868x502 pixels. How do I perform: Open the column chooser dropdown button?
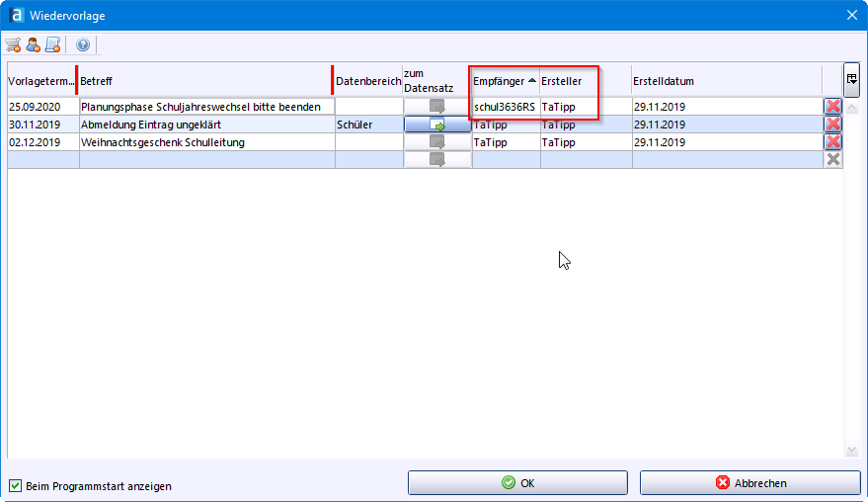(x=851, y=79)
